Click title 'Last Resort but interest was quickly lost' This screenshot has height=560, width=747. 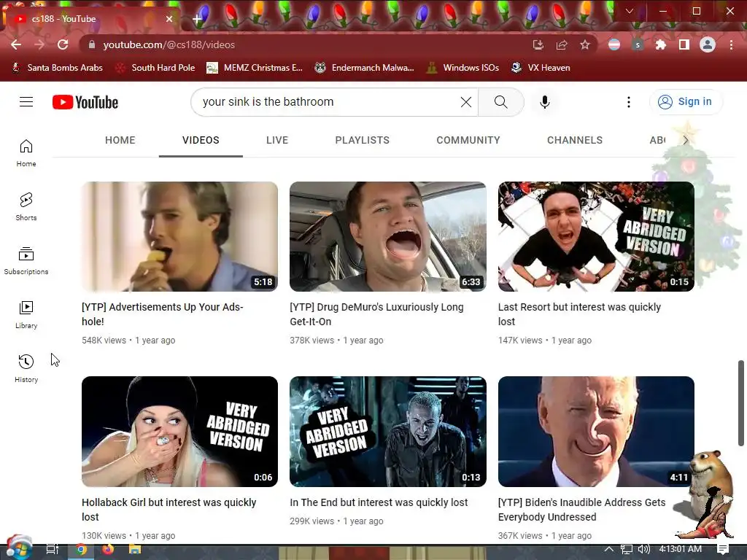(x=579, y=314)
